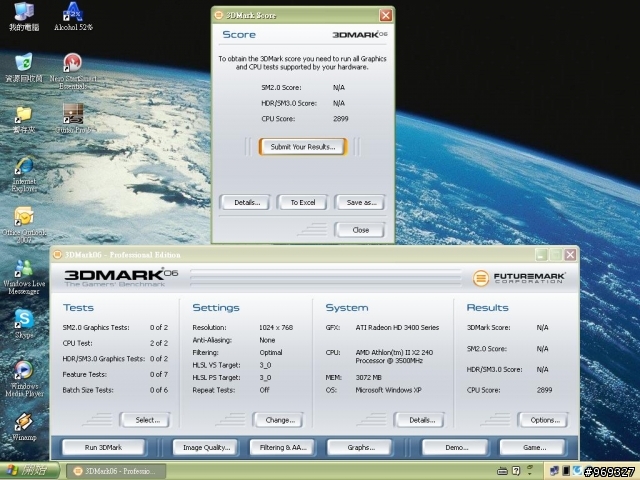Launch the Nero StartSmart Essentials shortcut
This screenshot has width=640, height=480.
[x=73, y=71]
